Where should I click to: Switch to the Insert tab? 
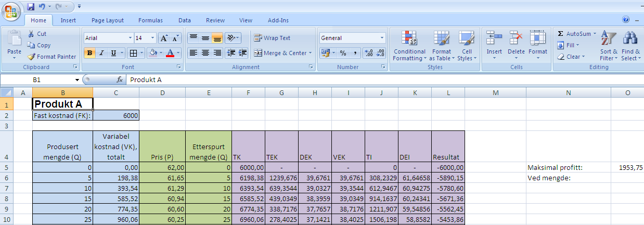(x=68, y=20)
